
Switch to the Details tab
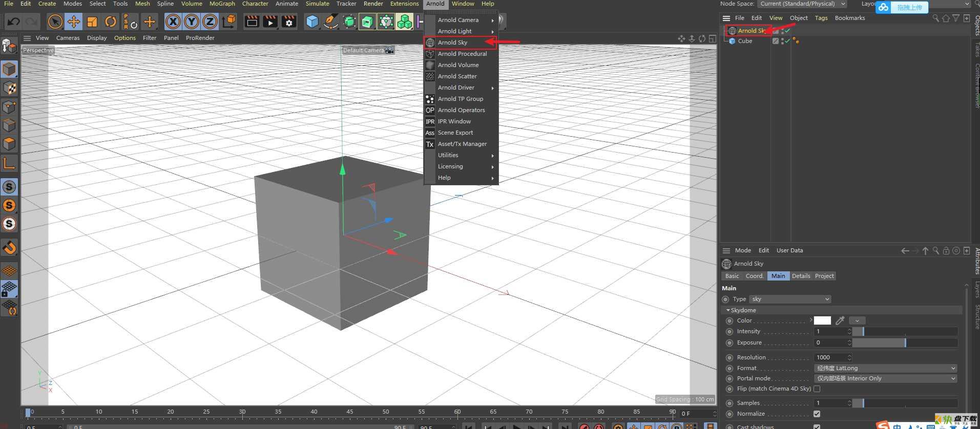pos(801,276)
